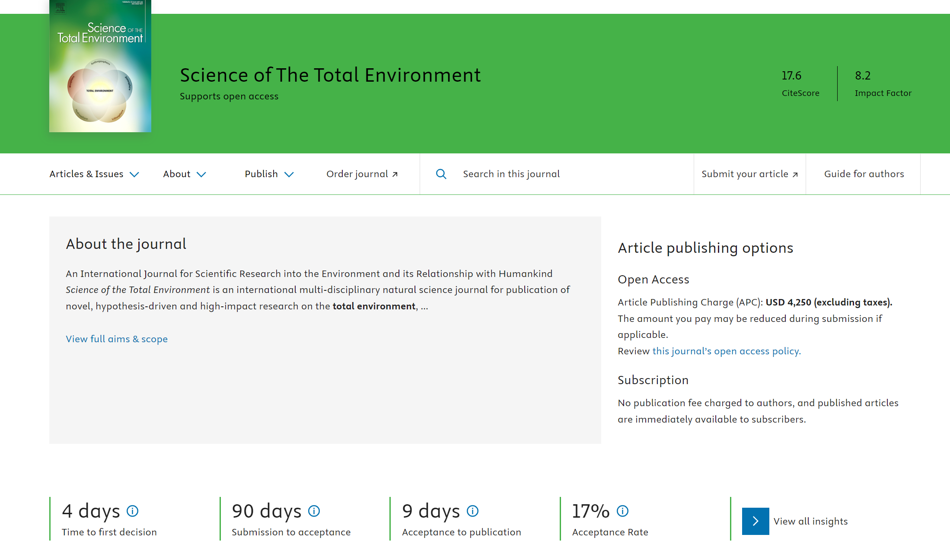
Task: Open View full aims & scope link
Action: click(x=117, y=339)
